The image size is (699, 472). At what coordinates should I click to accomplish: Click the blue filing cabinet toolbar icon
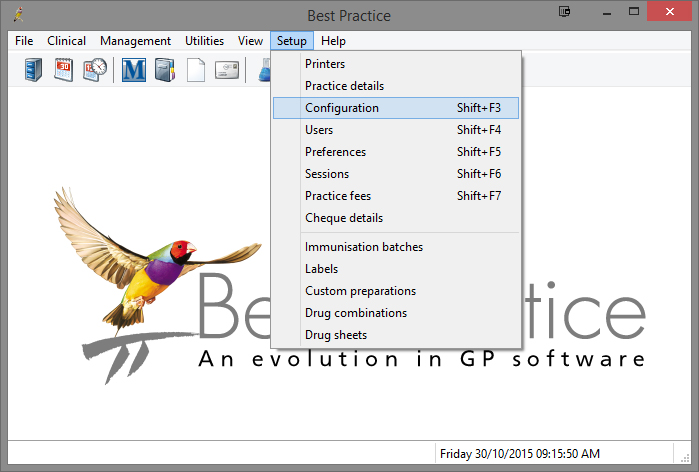click(31, 70)
